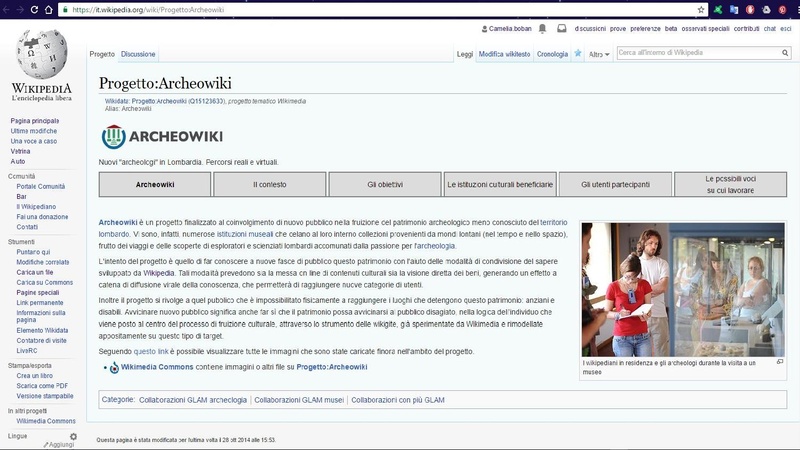Open Elemento Wikidata link
The width and height of the screenshot is (800, 450).
42,331
